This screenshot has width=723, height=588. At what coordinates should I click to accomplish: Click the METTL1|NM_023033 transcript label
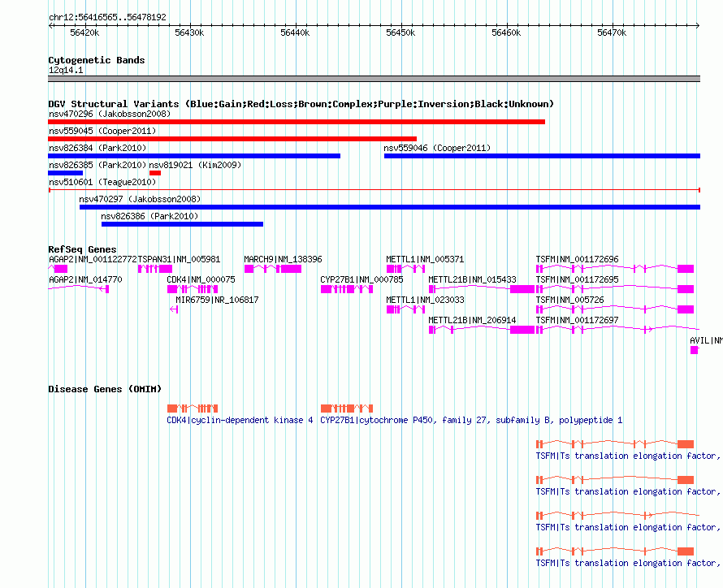tap(425, 300)
